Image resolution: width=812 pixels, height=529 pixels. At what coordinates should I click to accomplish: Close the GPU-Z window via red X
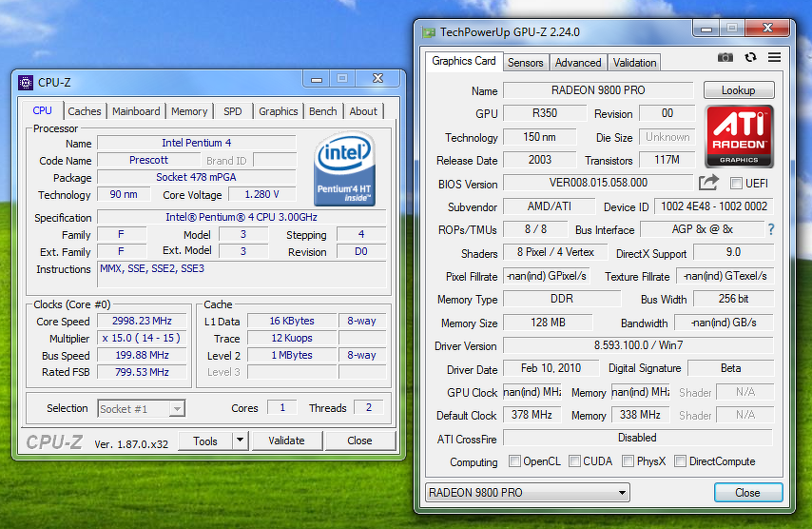click(x=767, y=28)
